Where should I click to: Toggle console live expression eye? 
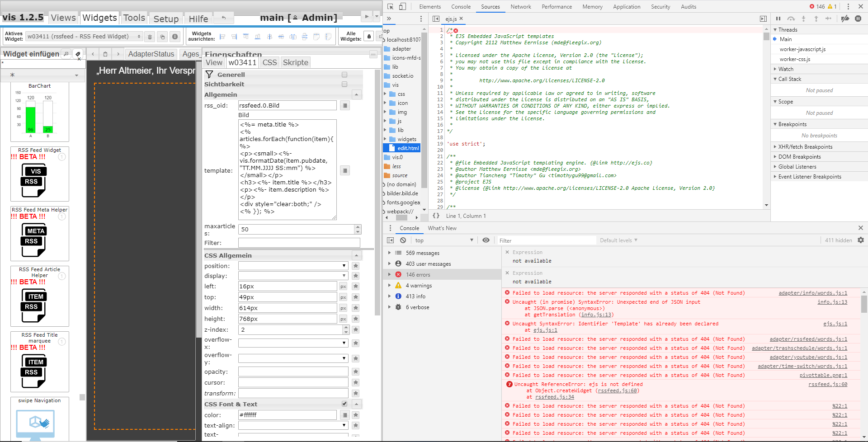486,240
